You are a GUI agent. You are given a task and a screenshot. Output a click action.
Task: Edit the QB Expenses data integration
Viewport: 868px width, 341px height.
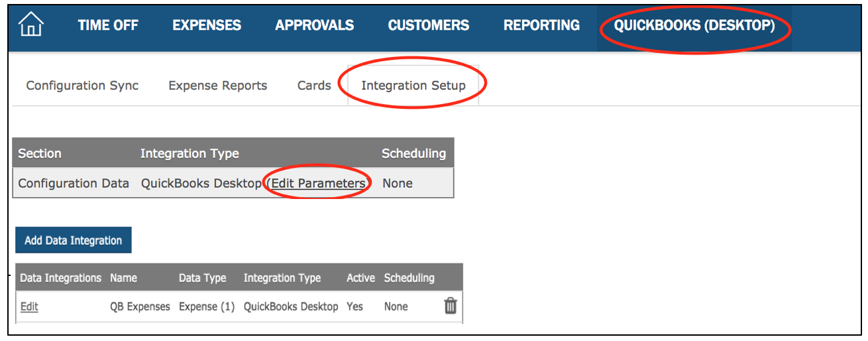point(29,307)
